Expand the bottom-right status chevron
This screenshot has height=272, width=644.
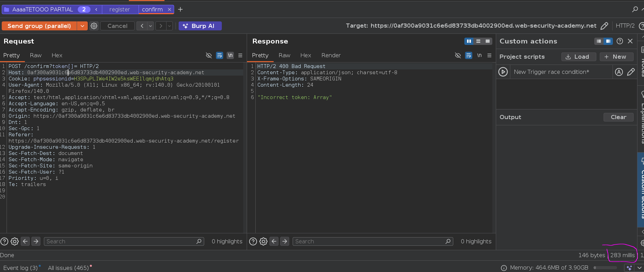pos(639,268)
